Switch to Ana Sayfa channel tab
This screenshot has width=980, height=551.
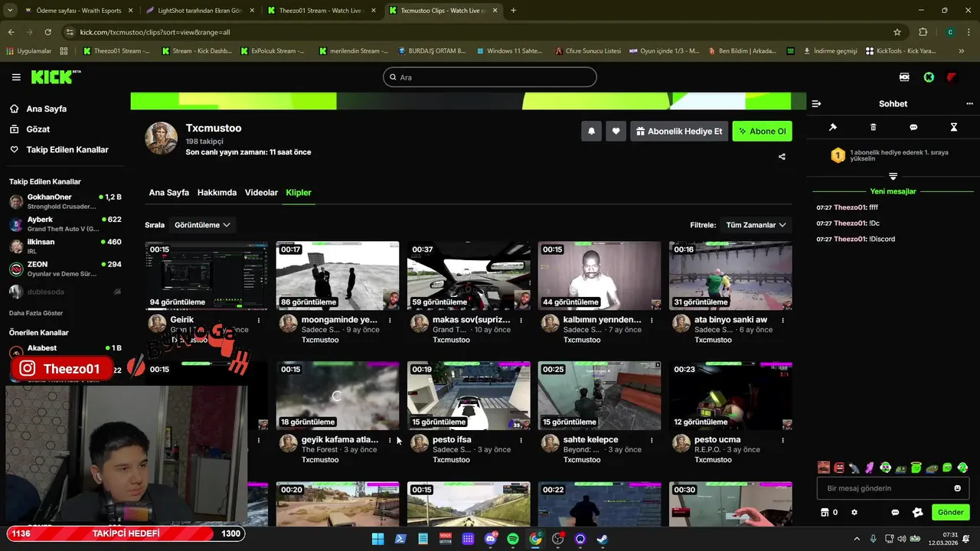[169, 193]
